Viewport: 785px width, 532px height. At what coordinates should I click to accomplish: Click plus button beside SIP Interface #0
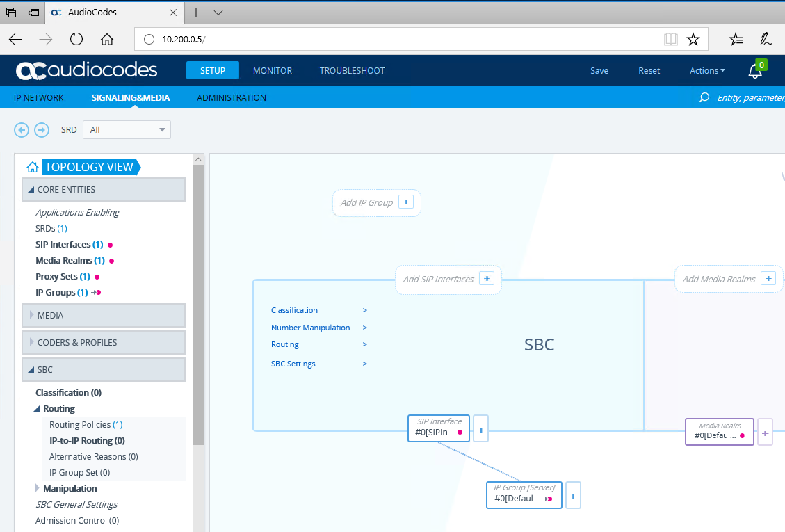click(480, 429)
